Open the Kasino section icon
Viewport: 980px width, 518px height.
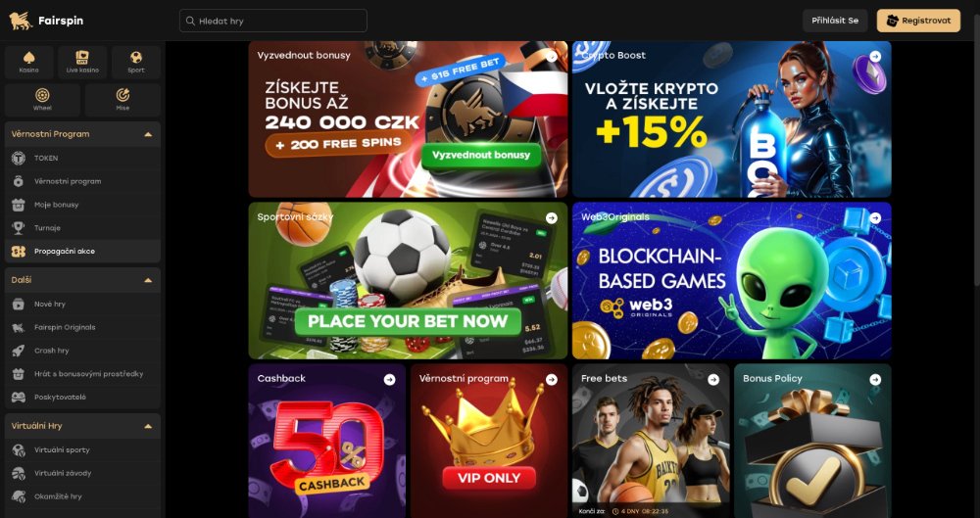(x=28, y=63)
